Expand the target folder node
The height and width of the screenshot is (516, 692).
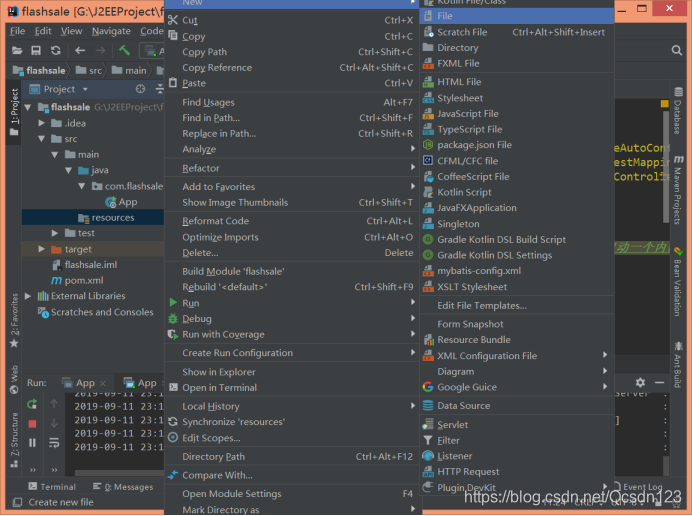point(41,249)
